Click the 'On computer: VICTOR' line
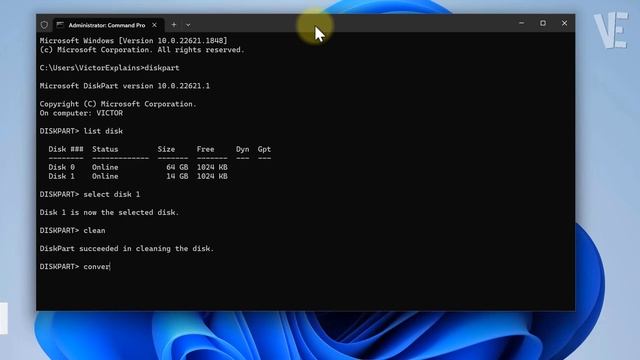 click(81, 113)
